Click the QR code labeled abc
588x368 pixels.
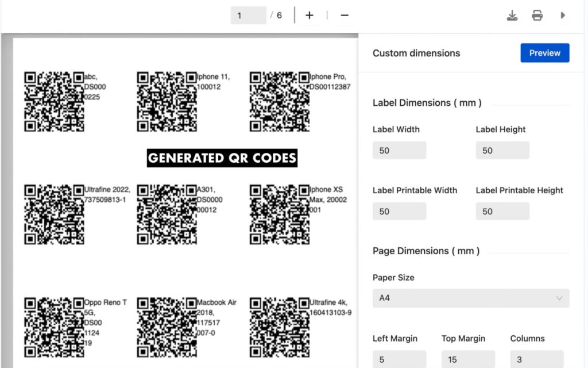[54, 102]
